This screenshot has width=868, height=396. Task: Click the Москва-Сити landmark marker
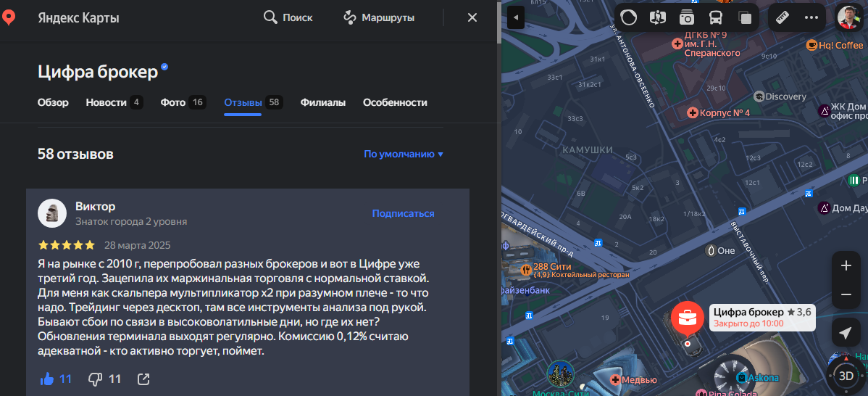[x=560, y=374]
